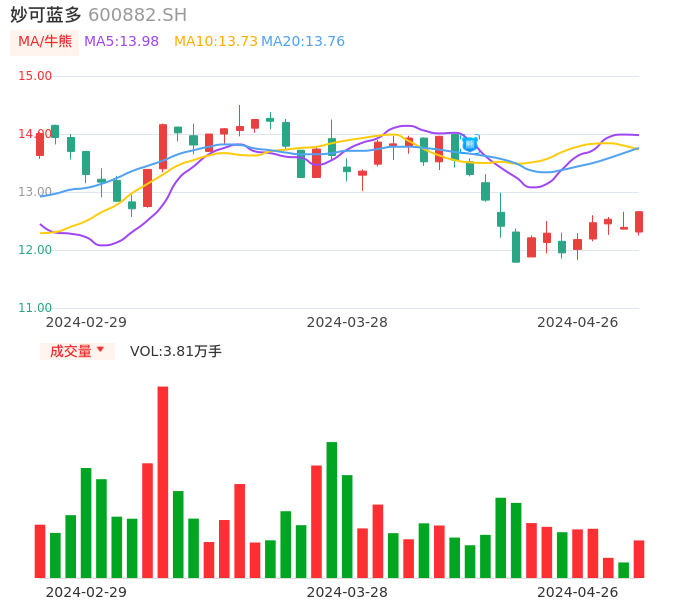Click the last red volume bar on the right
Viewport: 686px width, 606px height.
[639, 559]
